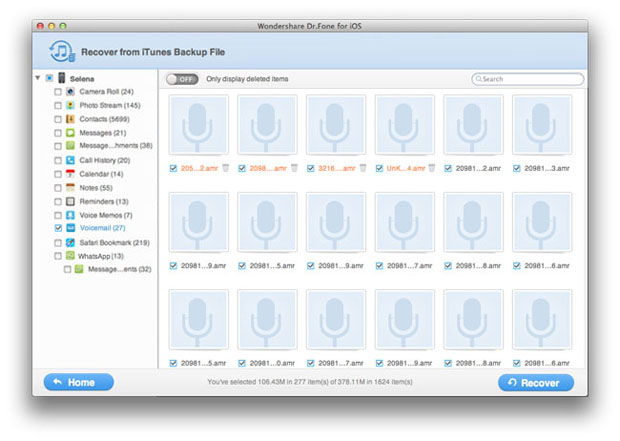Image resolution: width=620 pixels, height=441 pixels.
Task: Click the iTunes backup recovery header icon
Action: [62, 51]
